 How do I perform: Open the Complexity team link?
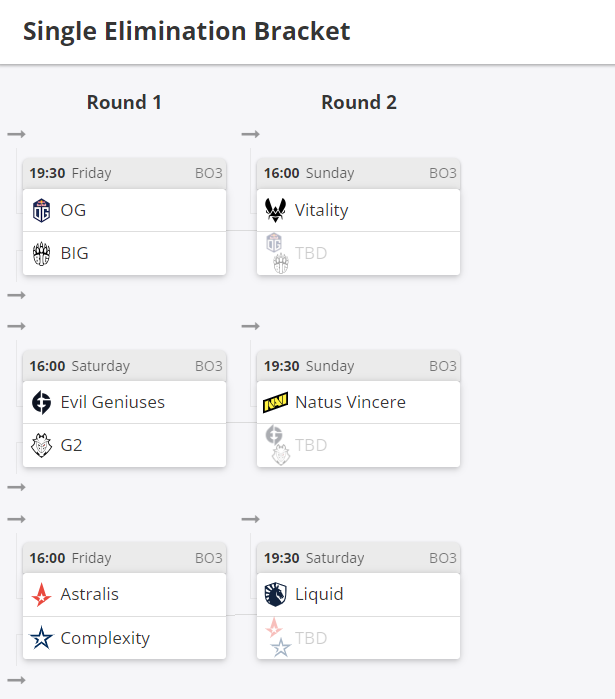tap(105, 638)
